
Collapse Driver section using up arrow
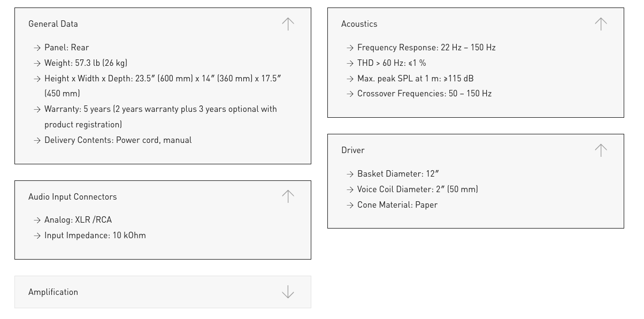coord(601,150)
